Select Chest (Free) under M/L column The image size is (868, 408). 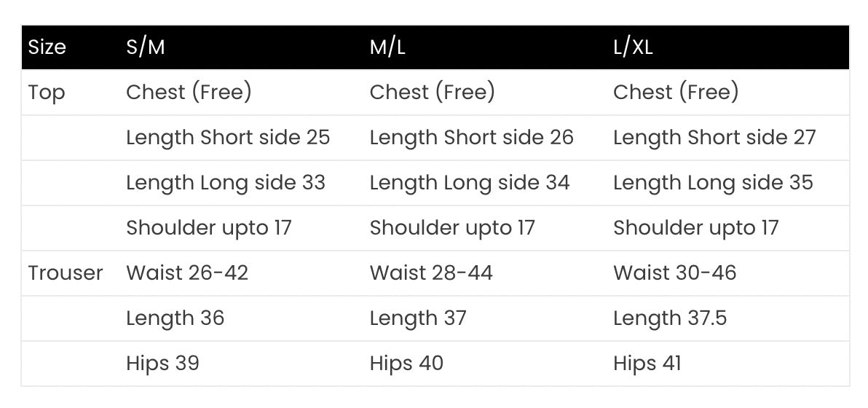coord(432,93)
